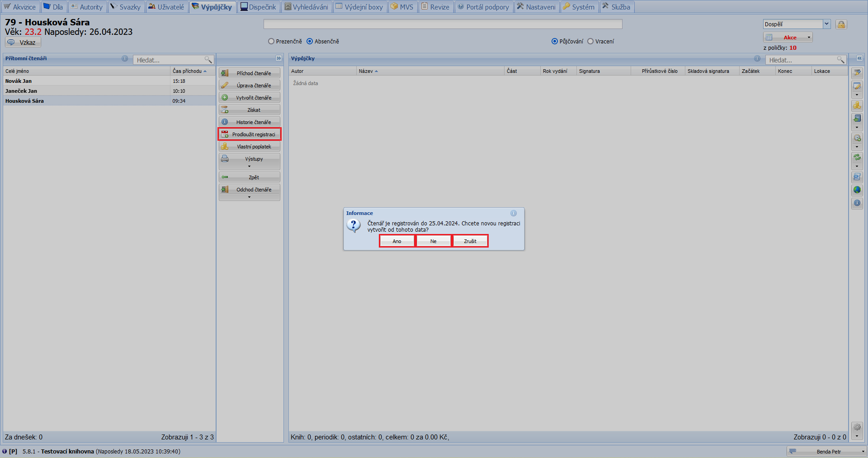The image size is (868, 458).
Task: Open dropdown arrow under gear icon
Action: tap(857, 437)
